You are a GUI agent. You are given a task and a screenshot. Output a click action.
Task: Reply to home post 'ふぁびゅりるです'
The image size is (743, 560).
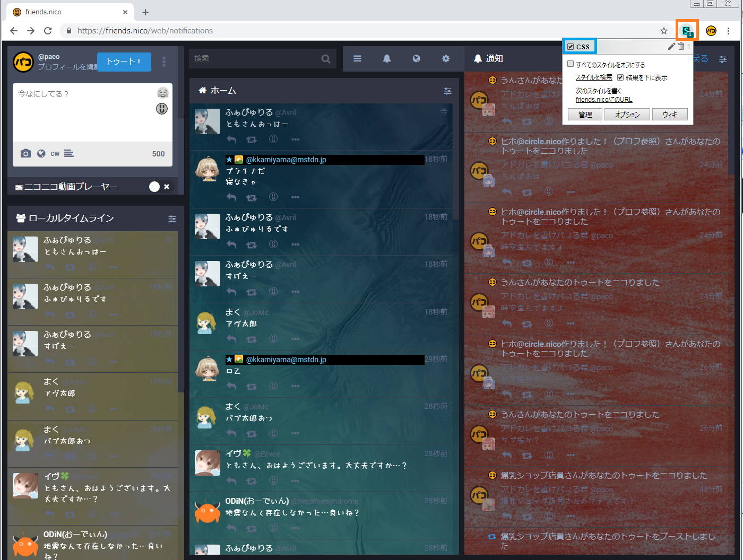point(231,244)
